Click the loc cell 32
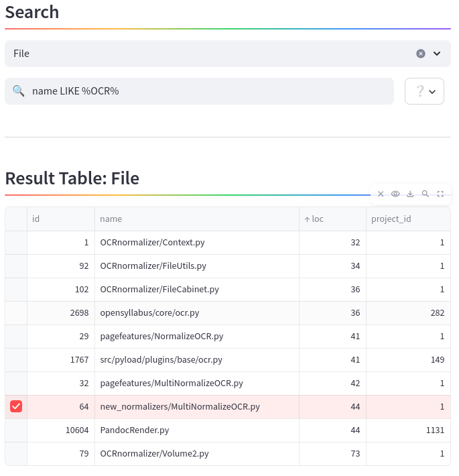The height and width of the screenshot is (476, 459). [332, 243]
